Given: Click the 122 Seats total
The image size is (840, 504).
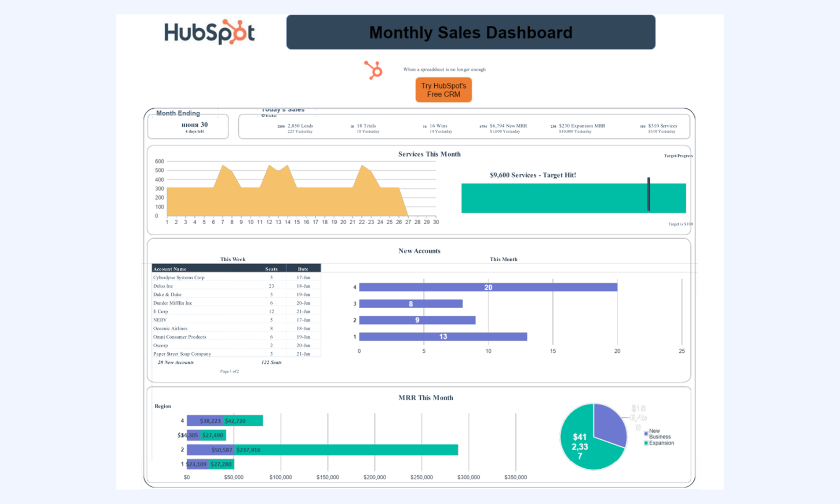Looking at the screenshot, I should pos(271,362).
